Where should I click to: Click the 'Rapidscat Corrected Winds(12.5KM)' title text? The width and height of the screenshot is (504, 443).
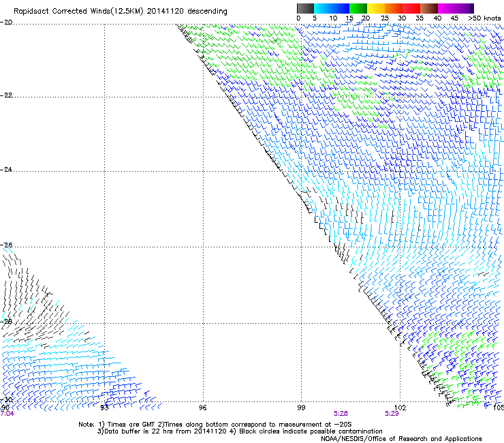[78, 12]
